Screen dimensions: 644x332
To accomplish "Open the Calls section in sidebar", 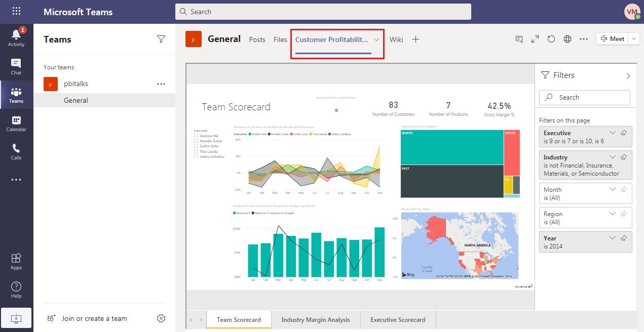I will [16, 151].
